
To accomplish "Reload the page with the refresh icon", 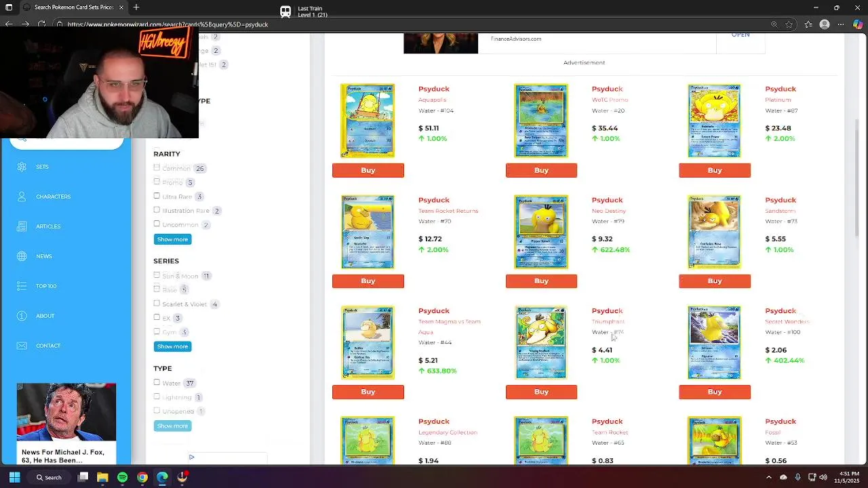I will click(x=41, y=24).
